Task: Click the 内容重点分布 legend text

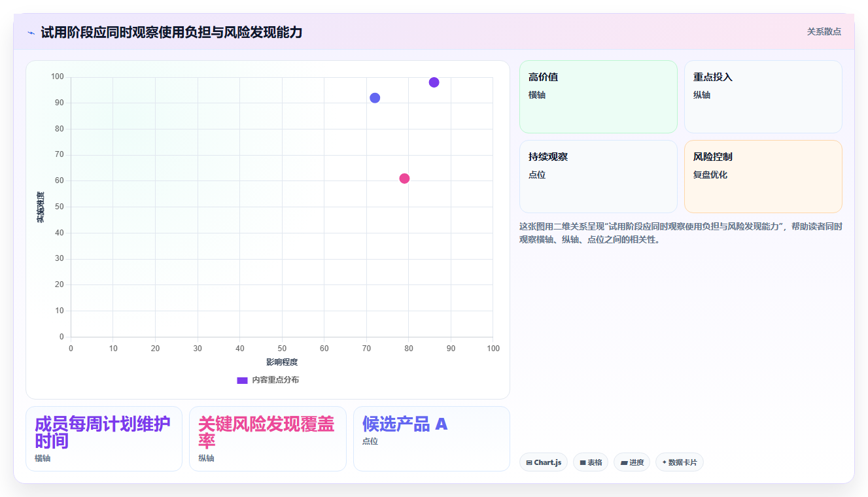Action: (275, 380)
